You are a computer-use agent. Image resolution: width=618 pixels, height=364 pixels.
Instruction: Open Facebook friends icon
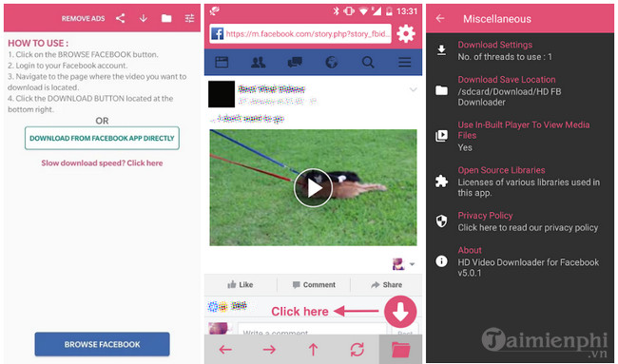[259, 62]
